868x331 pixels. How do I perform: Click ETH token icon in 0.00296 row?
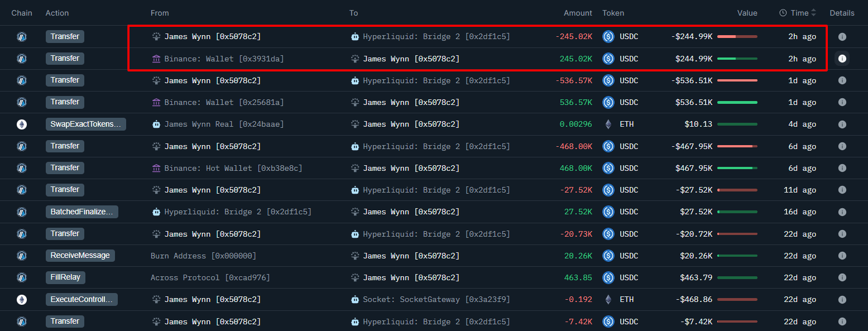pyautogui.click(x=608, y=124)
